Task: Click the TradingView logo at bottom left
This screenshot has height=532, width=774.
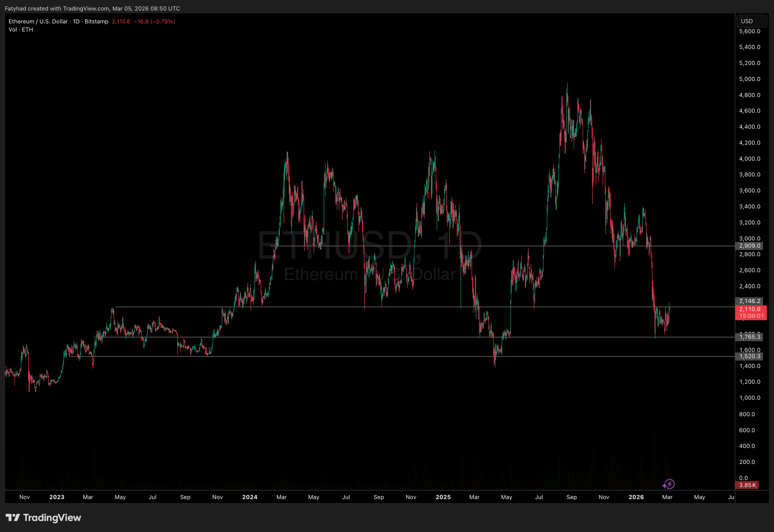Action: pyautogui.click(x=43, y=517)
